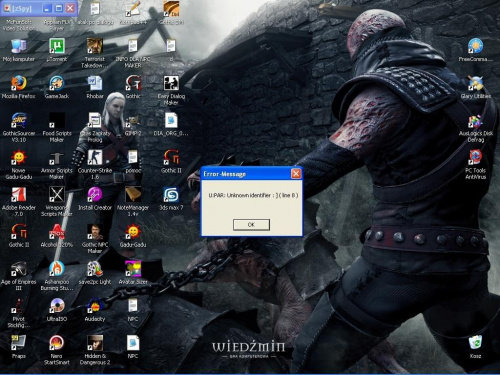The image size is (500, 375).
Task: Select the Adobe Reader 7.0 shortcut
Action: pos(19,195)
